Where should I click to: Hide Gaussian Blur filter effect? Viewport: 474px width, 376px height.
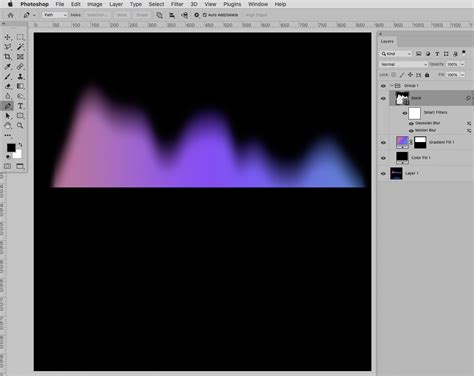click(x=411, y=123)
